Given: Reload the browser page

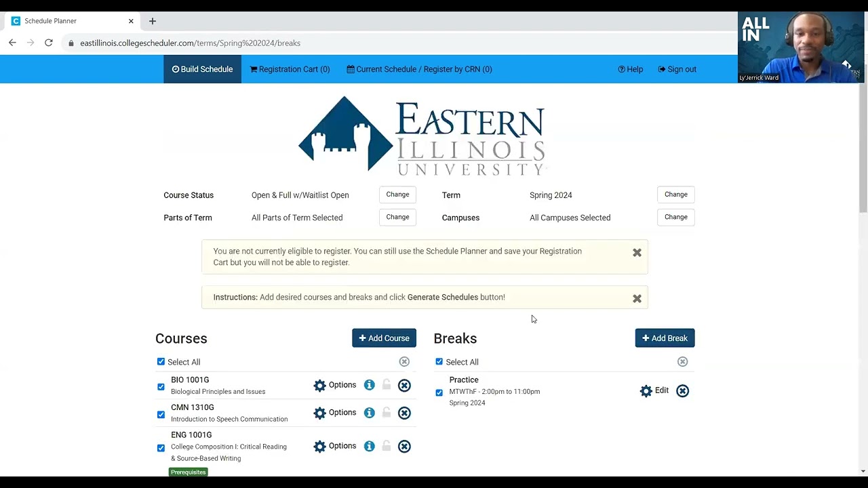Looking at the screenshot, I should point(49,43).
